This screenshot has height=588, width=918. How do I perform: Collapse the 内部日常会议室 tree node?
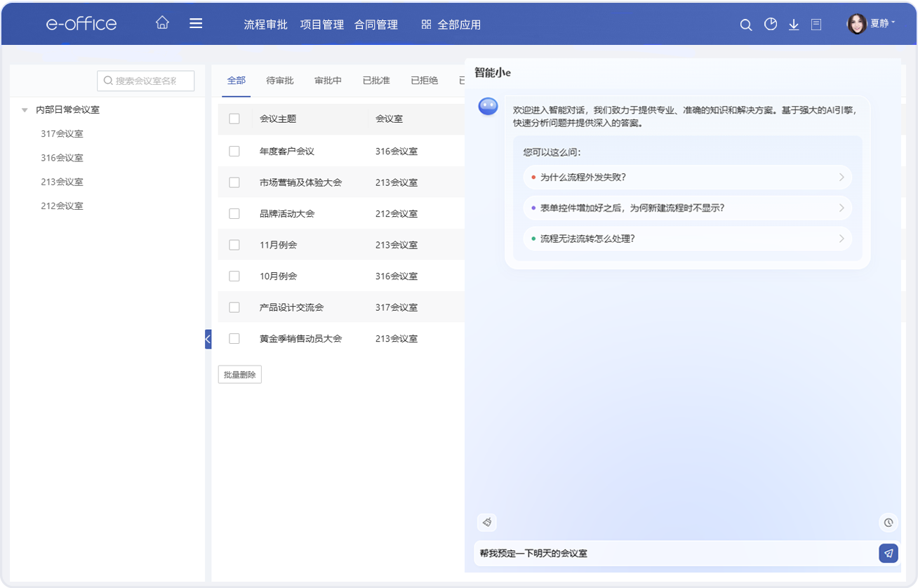(25, 110)
